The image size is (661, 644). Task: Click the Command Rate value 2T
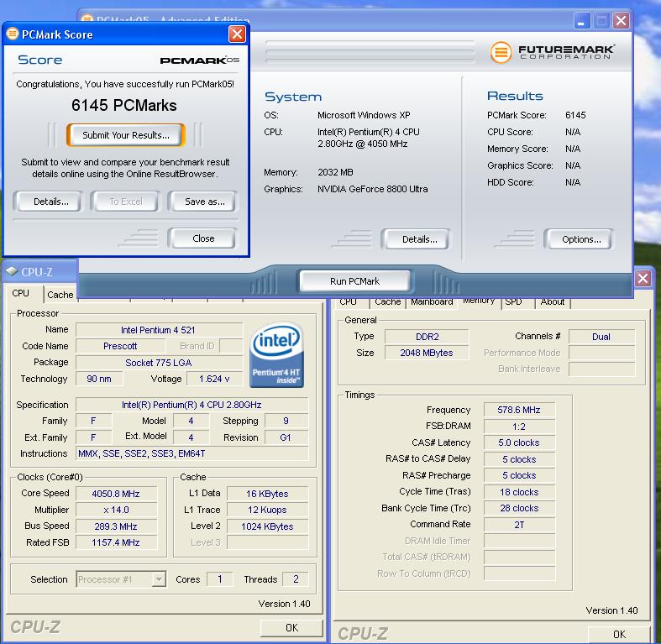point(519,525)
